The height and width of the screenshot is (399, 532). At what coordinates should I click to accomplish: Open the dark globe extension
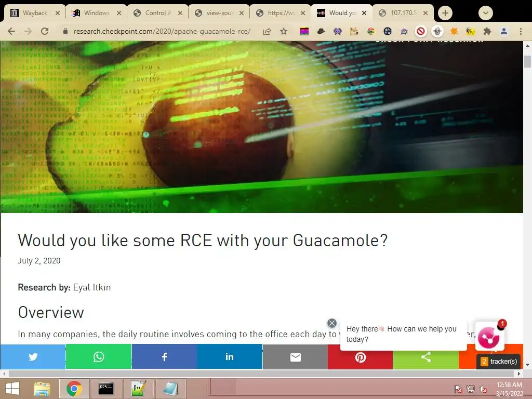(x=388, y=32)
